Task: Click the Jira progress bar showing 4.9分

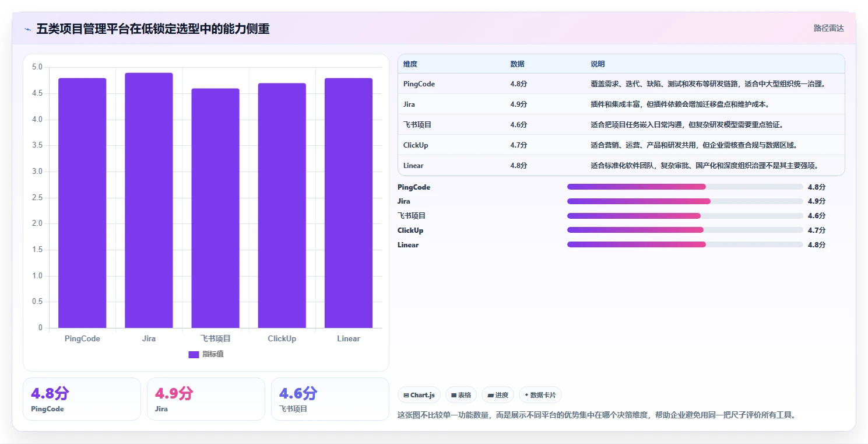Action: [x=685, y=201]
